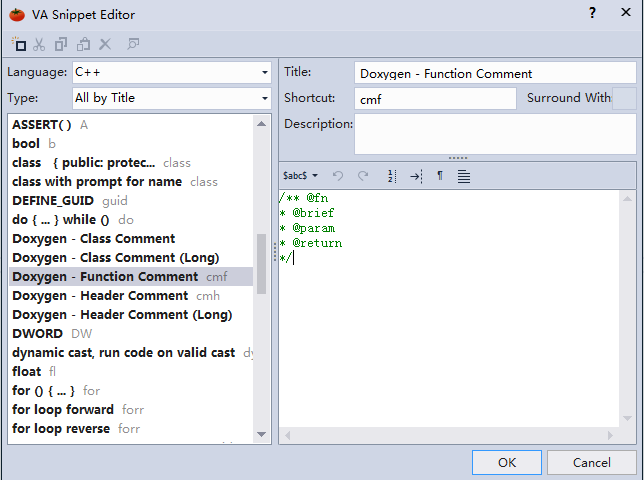Click the Find snippet toolbar icon

(x=133, y=44)
